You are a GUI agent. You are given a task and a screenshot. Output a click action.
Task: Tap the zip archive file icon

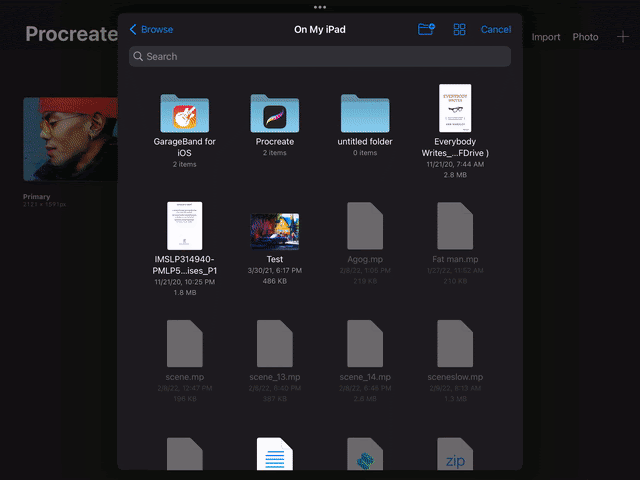pos(455,456)
